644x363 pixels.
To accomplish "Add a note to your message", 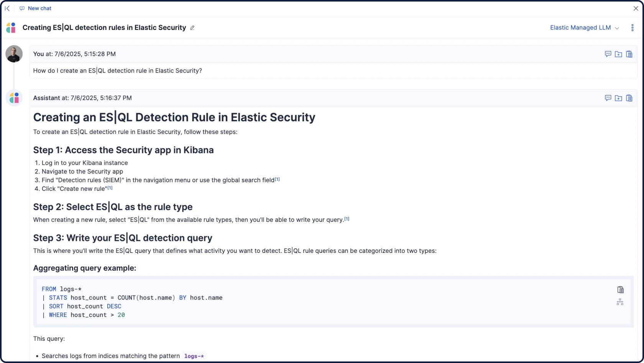I will pos(608,54).
